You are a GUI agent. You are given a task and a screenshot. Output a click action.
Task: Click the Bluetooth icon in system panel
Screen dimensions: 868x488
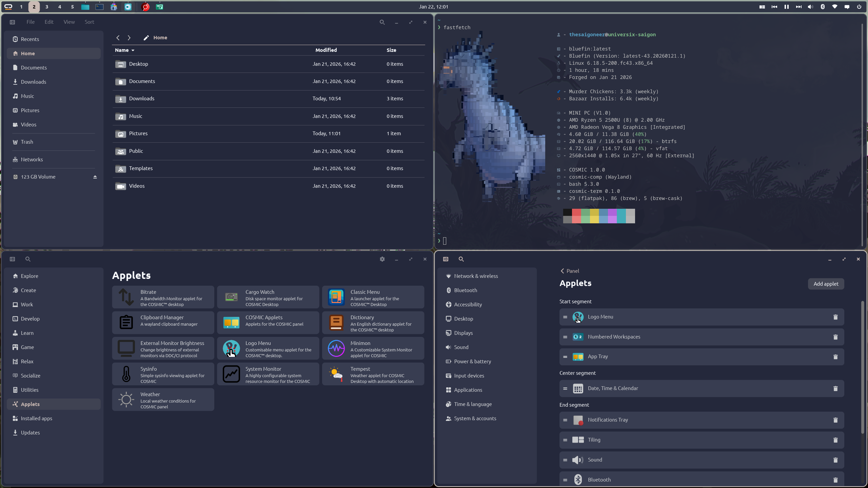click(x=823, y=7)
